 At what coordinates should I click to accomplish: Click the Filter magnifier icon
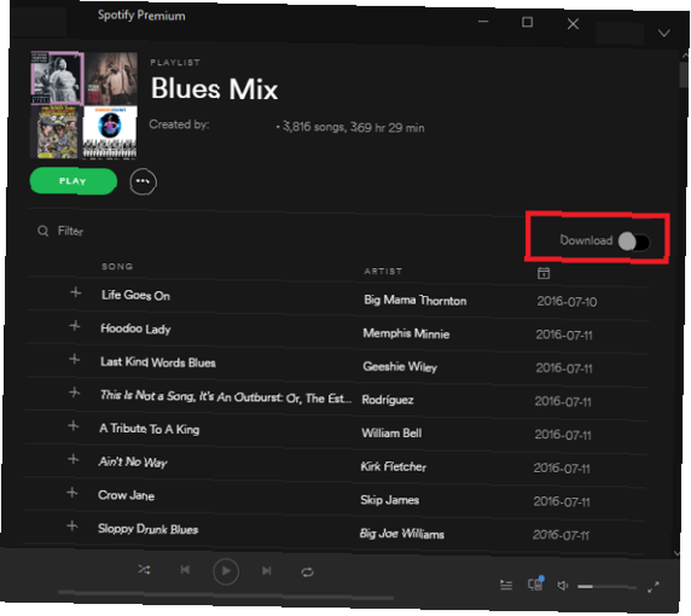pos(43,231)
